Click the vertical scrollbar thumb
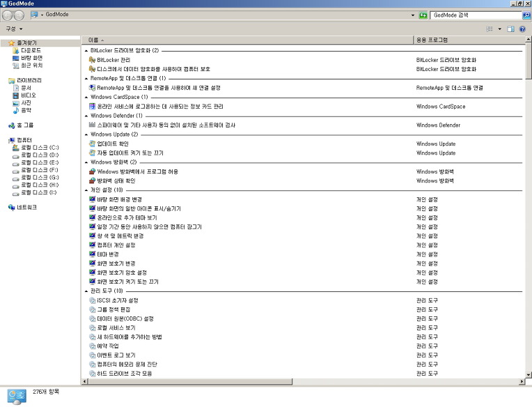 coord(529,61)
